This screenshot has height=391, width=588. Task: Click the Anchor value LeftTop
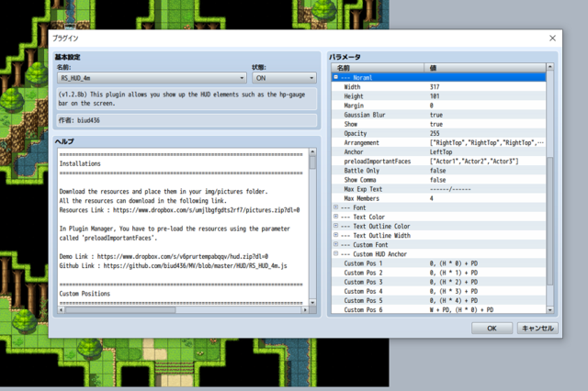(x=441, y=152)
